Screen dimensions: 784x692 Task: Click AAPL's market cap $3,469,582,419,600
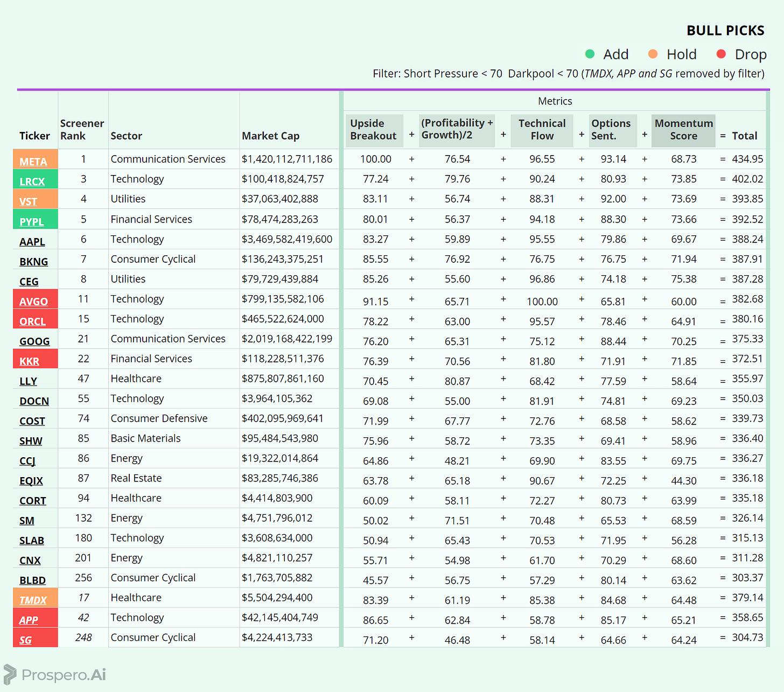coord(287,239)
